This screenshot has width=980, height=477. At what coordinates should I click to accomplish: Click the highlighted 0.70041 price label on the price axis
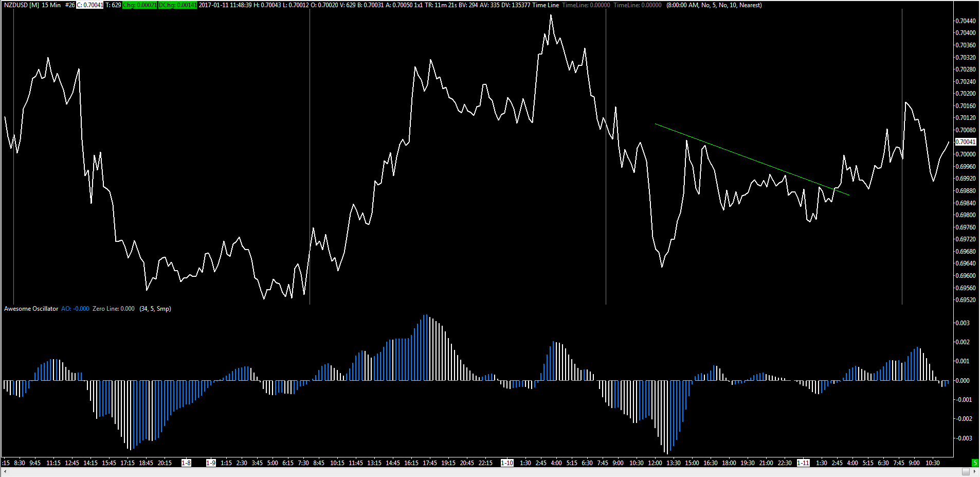point(966,142)
